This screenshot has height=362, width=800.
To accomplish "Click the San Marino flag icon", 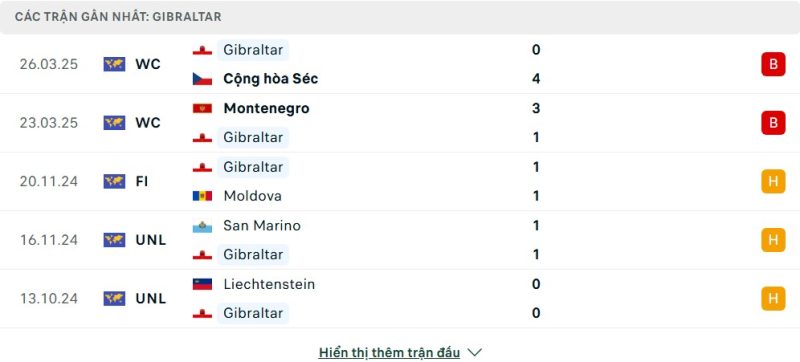I will coord(202,226).
